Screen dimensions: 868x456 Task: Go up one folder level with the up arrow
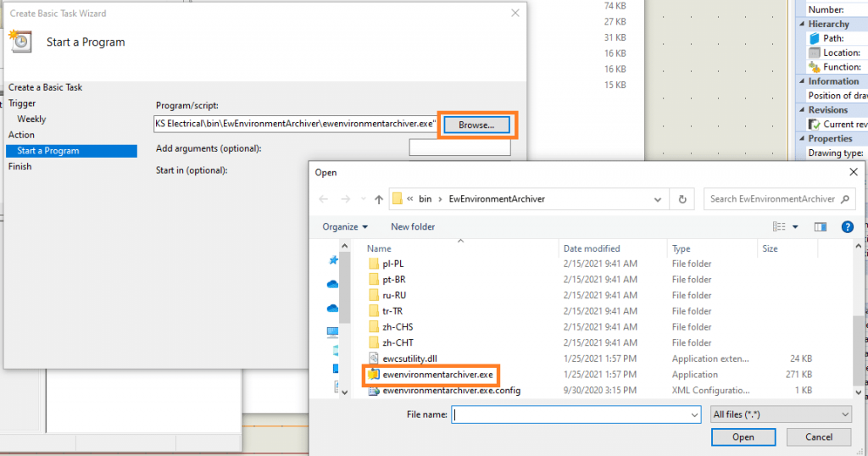pos(378,199)
